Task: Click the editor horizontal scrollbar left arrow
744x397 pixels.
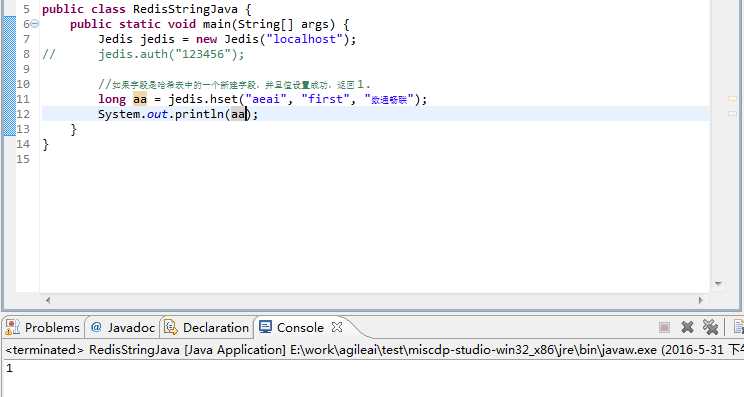Action: point(48,300)
